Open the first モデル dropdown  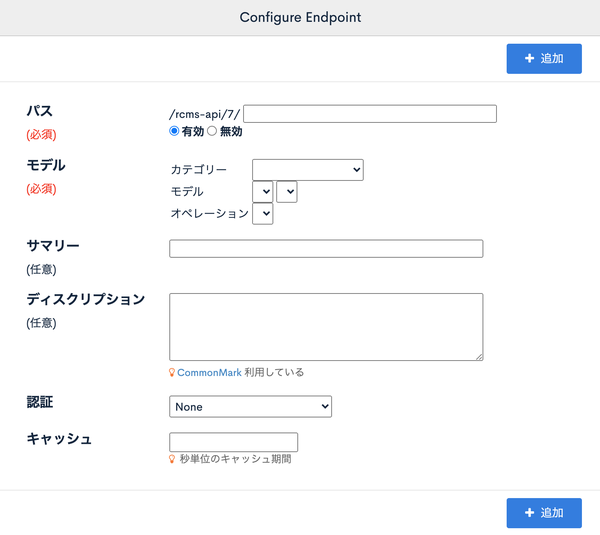coord(262,191)
